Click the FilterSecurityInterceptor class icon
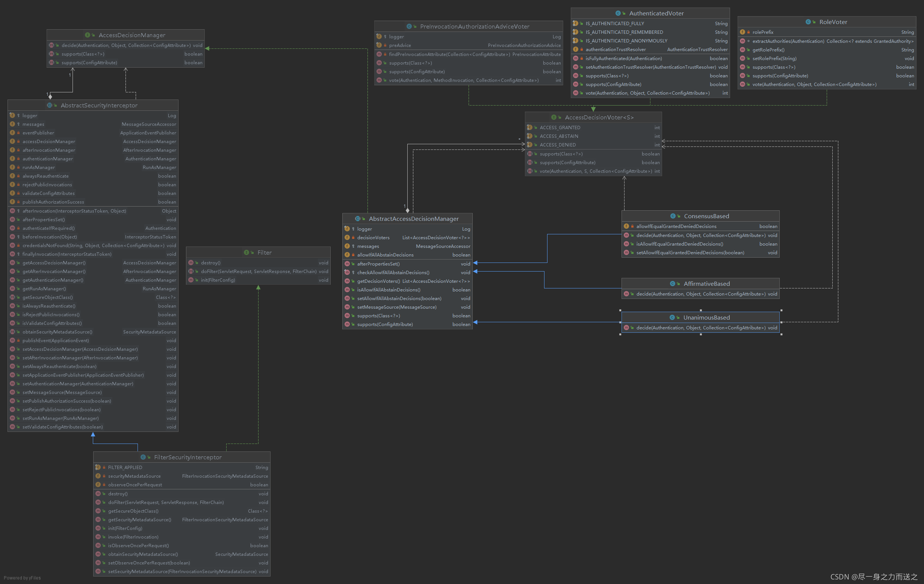 click(143, 457)
